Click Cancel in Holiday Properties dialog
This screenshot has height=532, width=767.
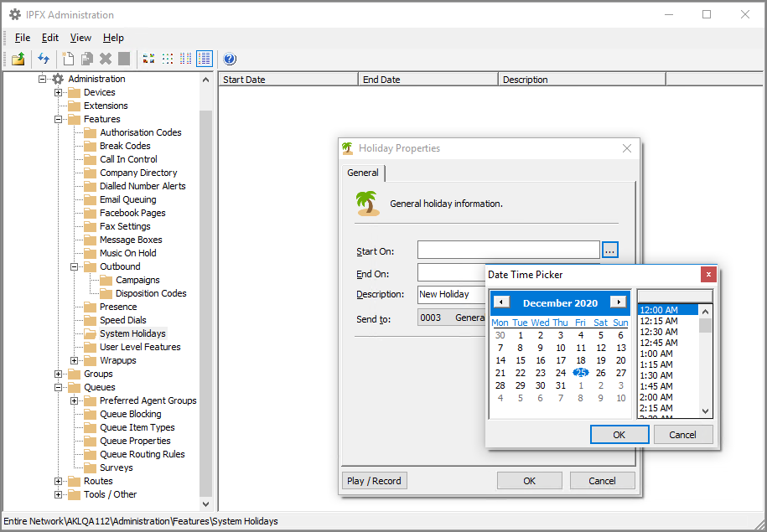(602, 481)
